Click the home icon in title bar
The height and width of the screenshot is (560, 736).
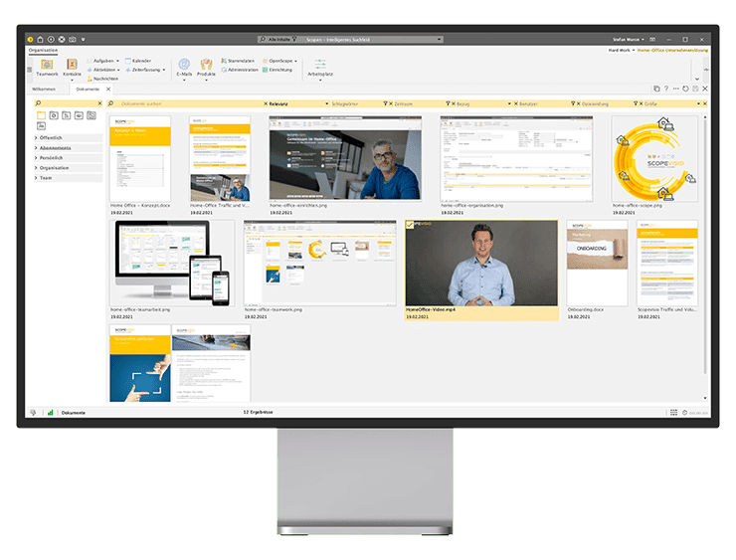coord(41,40)
